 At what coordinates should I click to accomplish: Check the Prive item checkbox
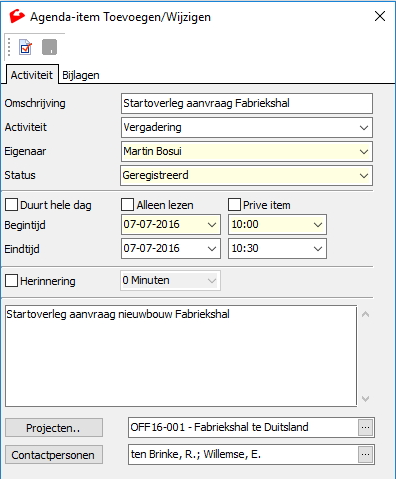(234, 205)
